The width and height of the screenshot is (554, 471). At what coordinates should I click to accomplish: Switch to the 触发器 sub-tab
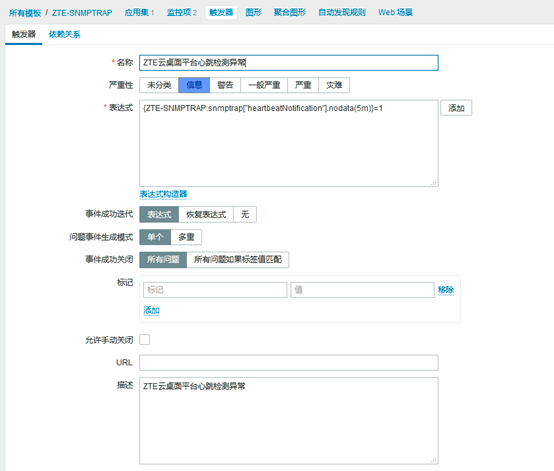click(x=24, y=34)
